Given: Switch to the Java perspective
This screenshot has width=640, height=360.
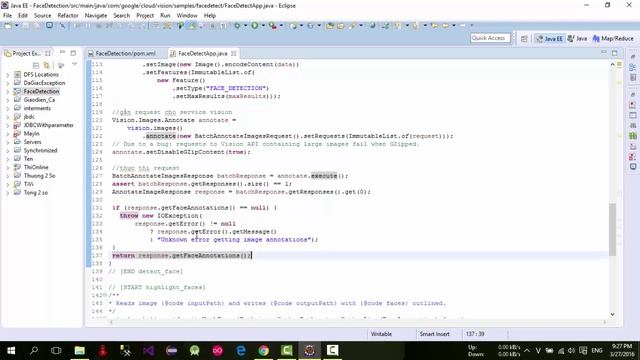Looking at the screenshot, I should pyautogui.click(x=577, y=38).
